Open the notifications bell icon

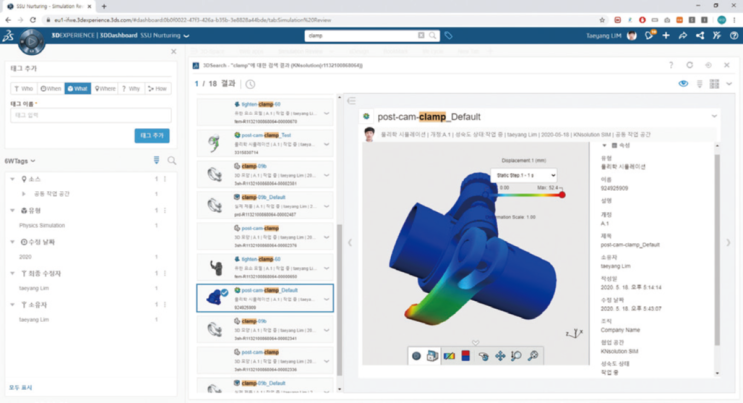(x=649, y=36)
